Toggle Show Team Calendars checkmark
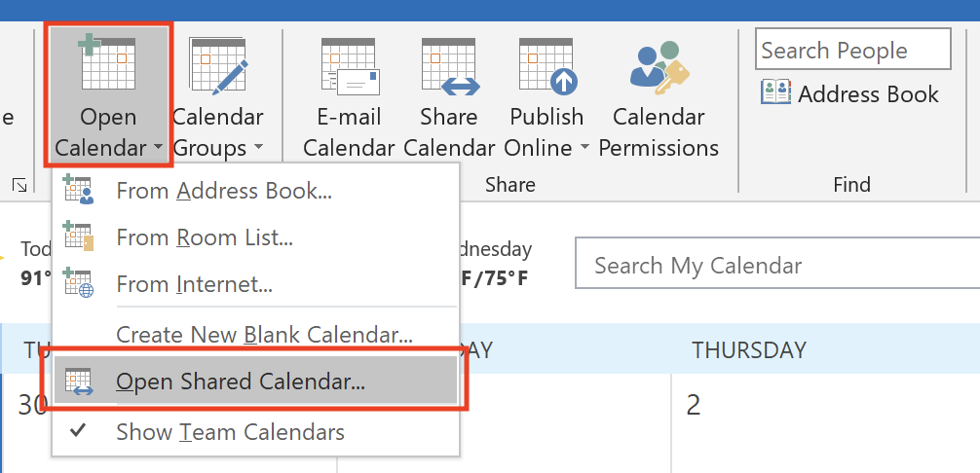This screenshot has width=980, height=473. (x=78, y=430)
